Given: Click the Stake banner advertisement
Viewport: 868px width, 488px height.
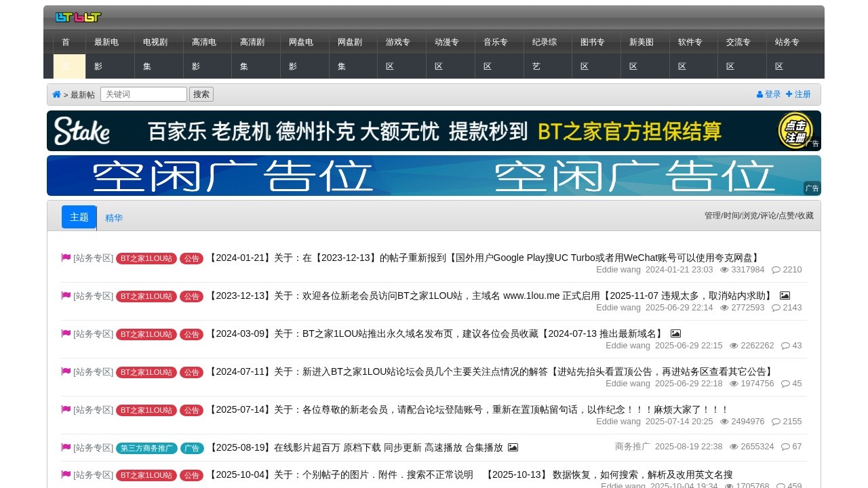Looking at the screenshot, I should [433, 131].
